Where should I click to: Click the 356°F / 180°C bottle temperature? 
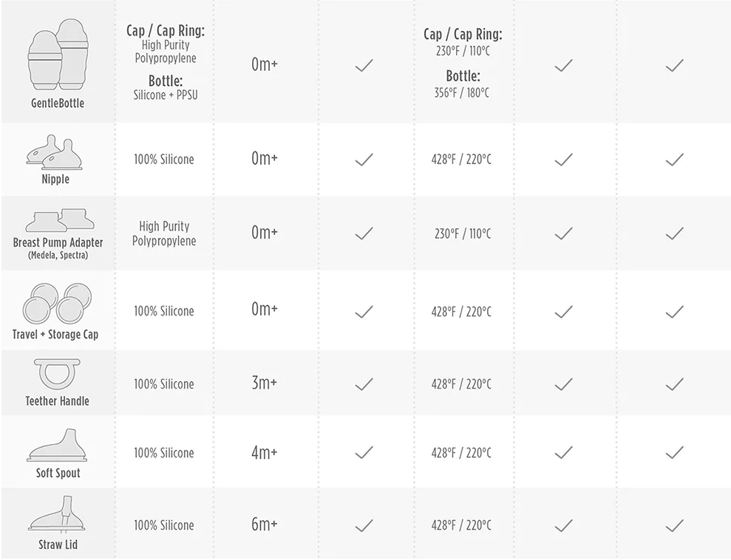(462, 93)
